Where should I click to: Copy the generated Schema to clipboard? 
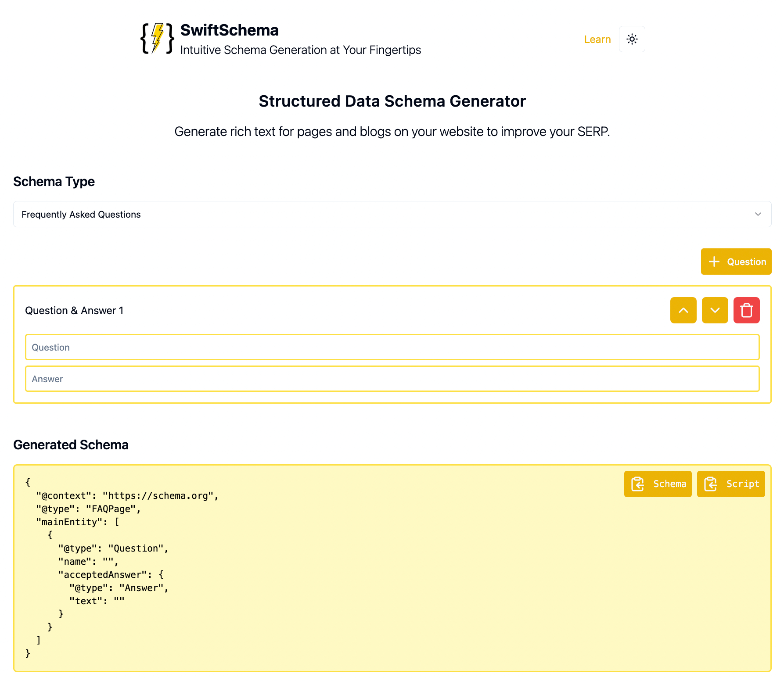[658, 484]
